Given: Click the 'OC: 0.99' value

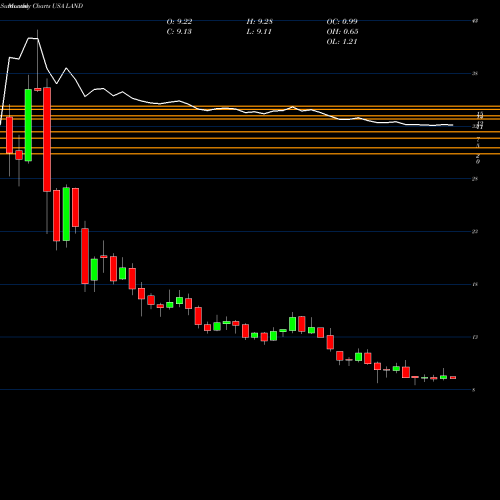Looking at the screenshot, I should tap(342, 22).
